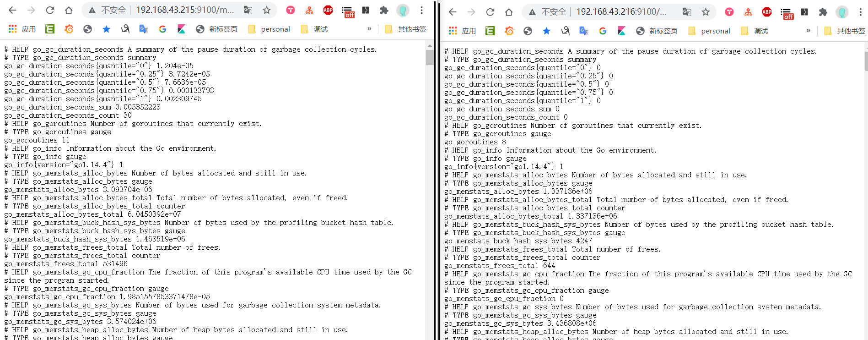Open the home page in the left window
Image resolution: width=868 pixels, height=340 pixels.
(69, 10)
